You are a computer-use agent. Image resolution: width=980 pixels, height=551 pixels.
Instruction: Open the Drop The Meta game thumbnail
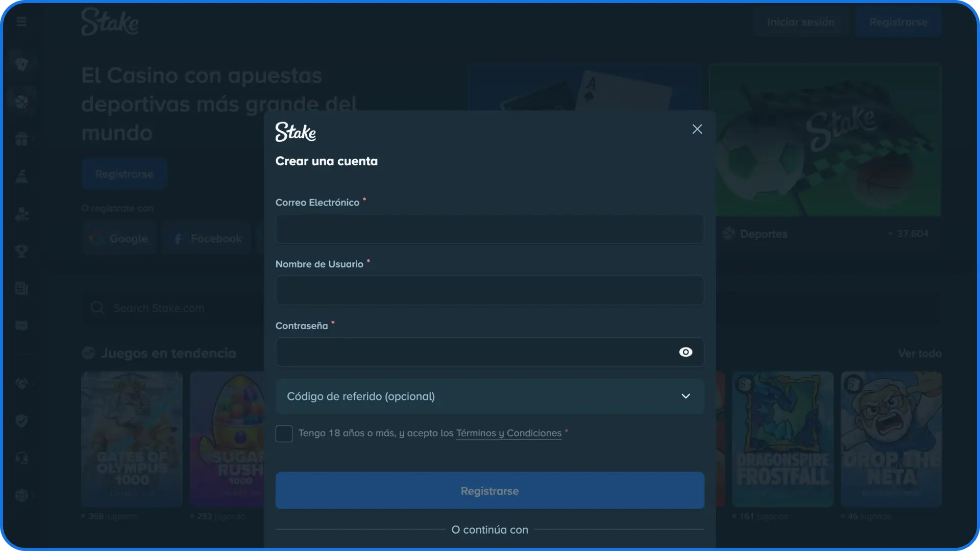(x=891, y=439)
